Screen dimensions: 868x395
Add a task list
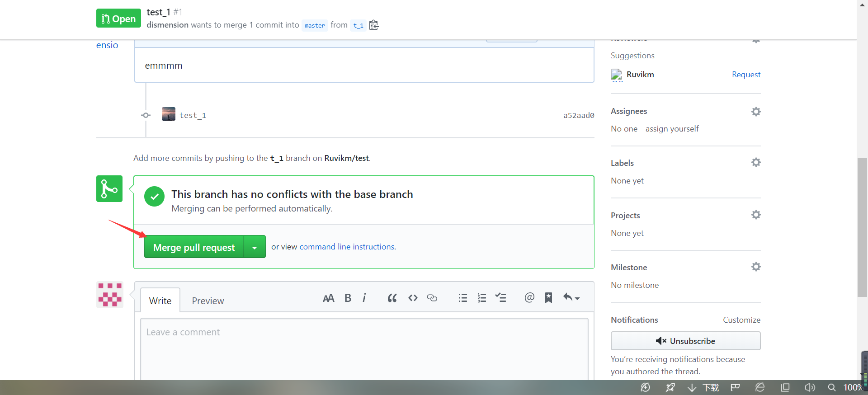pos(500,298)
